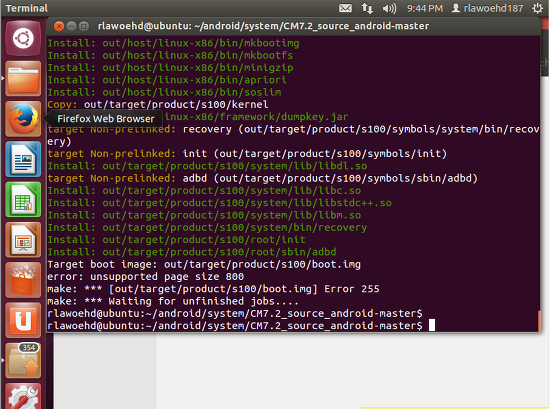Click the mkbootfs install line
The height and width of the screenshot is (409, 550).
[x=170, y=55]
